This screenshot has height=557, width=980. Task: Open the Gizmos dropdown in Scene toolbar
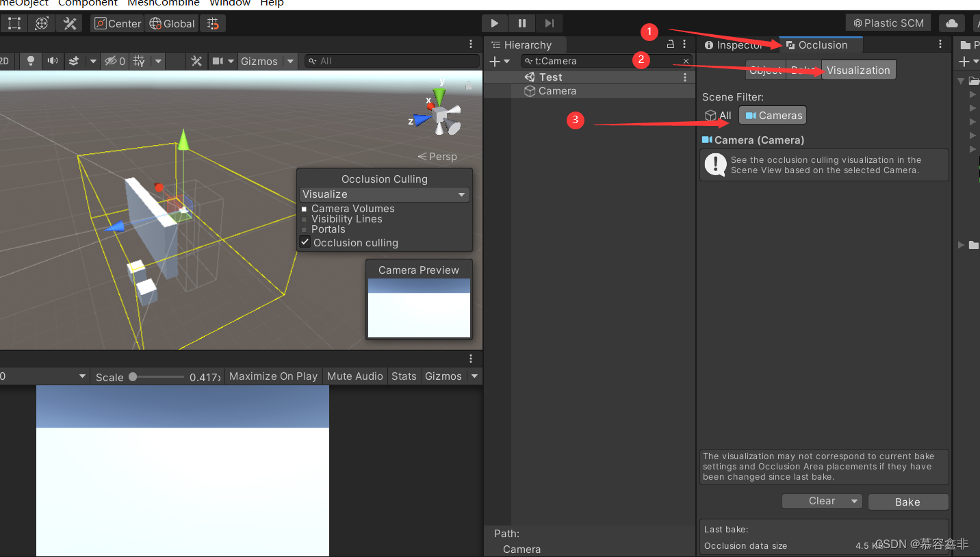click(290, 61)
